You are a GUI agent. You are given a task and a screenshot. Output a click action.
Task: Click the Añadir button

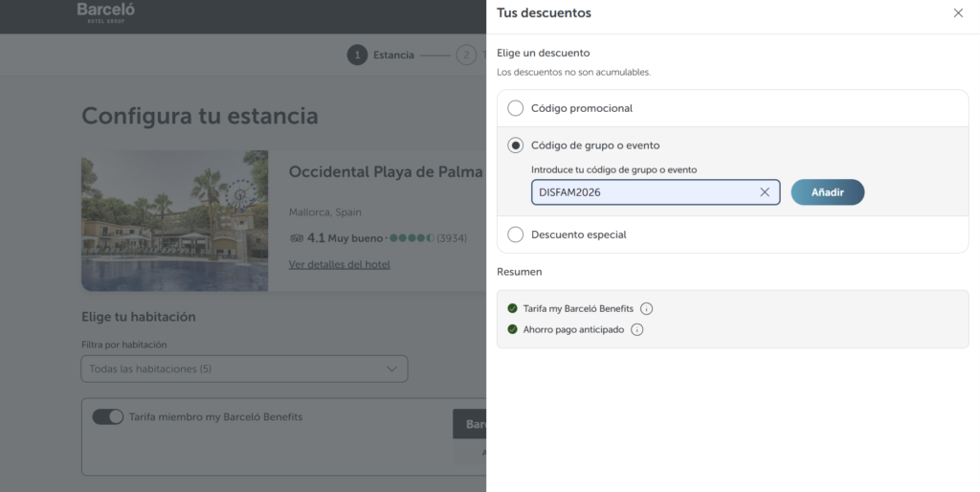click(828, 192)
